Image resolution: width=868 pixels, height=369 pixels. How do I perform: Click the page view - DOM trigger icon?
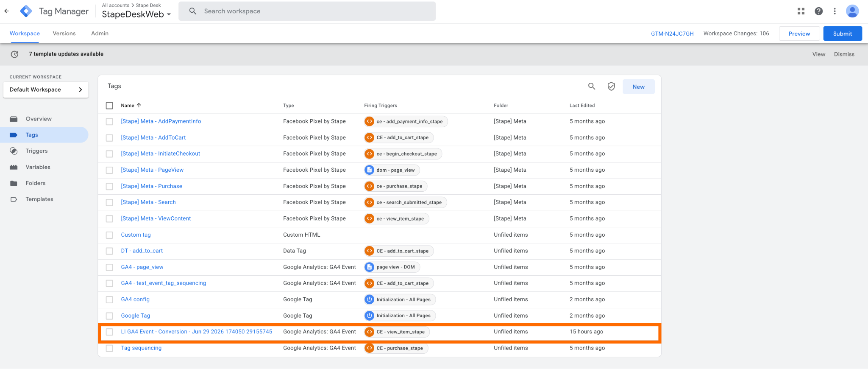(370, 267)
